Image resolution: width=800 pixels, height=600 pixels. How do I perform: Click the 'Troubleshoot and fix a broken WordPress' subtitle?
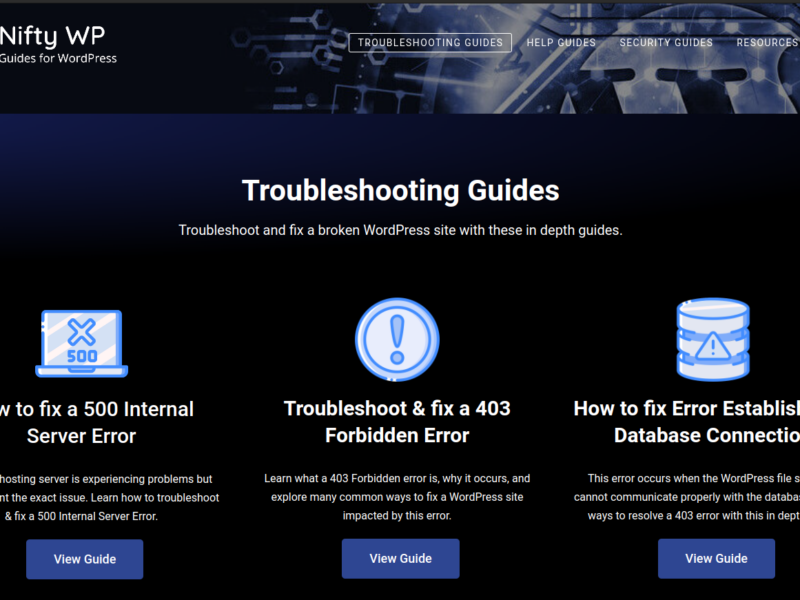click(400, 230)
